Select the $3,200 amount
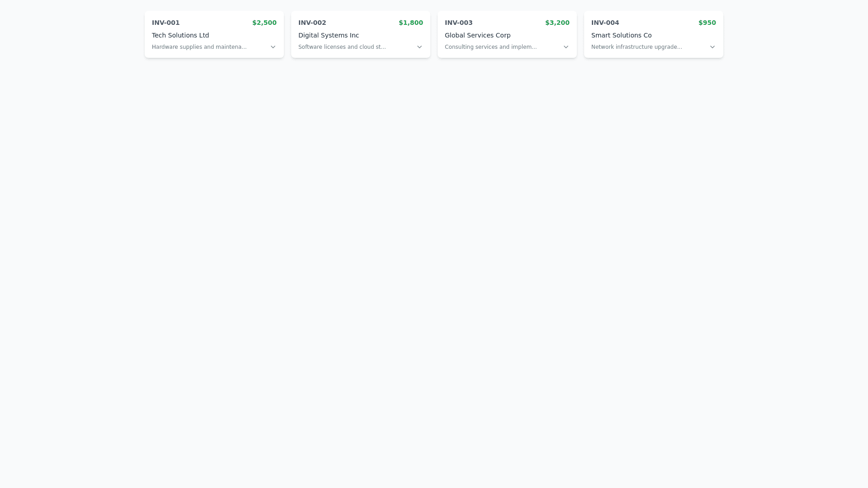The height and width of the screenshot is (488, 868). pos(557,23)
